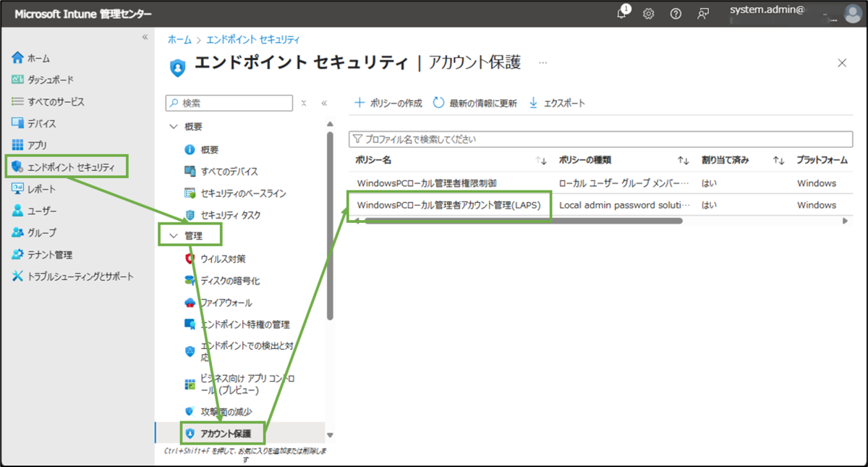Image resolution: width=868 pixels, height=467 pixels.
Task: Collapse the 管理 section chevron
Action: click(x=173, y=235)
